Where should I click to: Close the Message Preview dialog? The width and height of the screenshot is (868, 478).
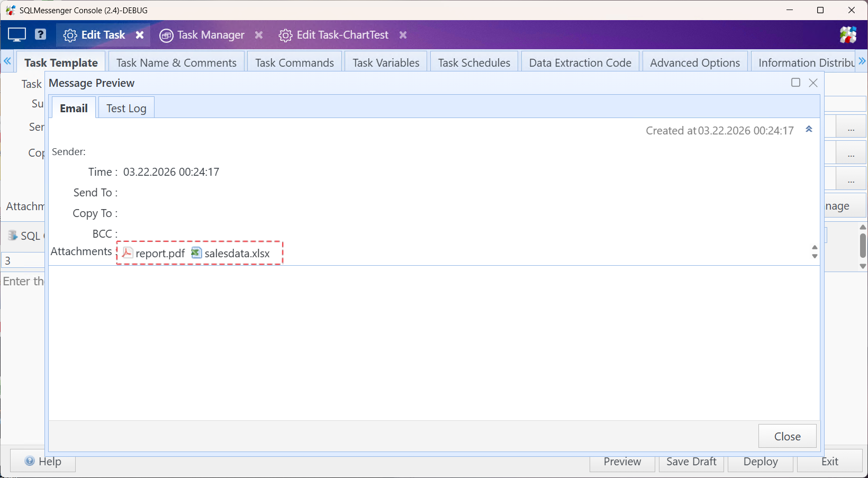click(x=787, y=436)
